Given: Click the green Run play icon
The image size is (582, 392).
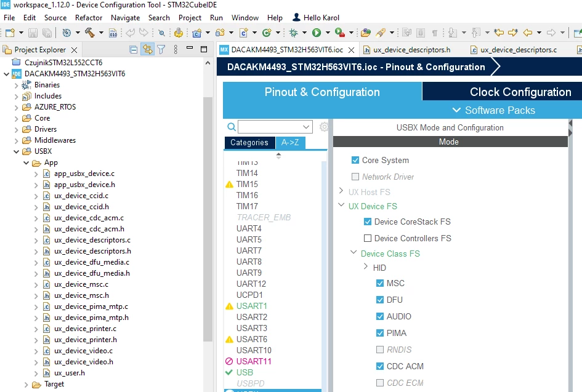Looking at the screenshot, I should point(316,33).
